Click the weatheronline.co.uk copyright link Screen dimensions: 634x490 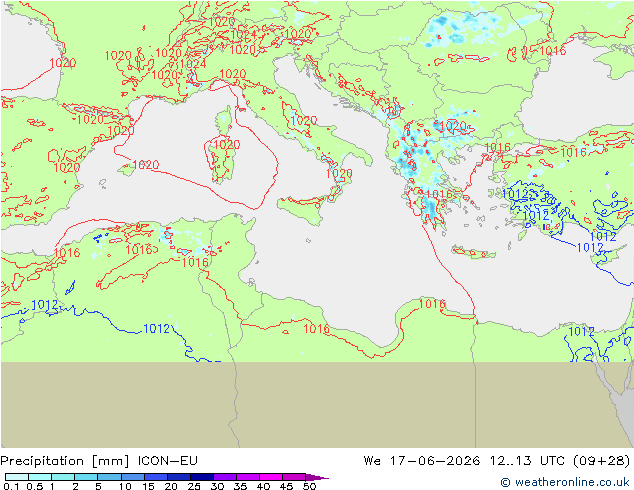[565, 482]
